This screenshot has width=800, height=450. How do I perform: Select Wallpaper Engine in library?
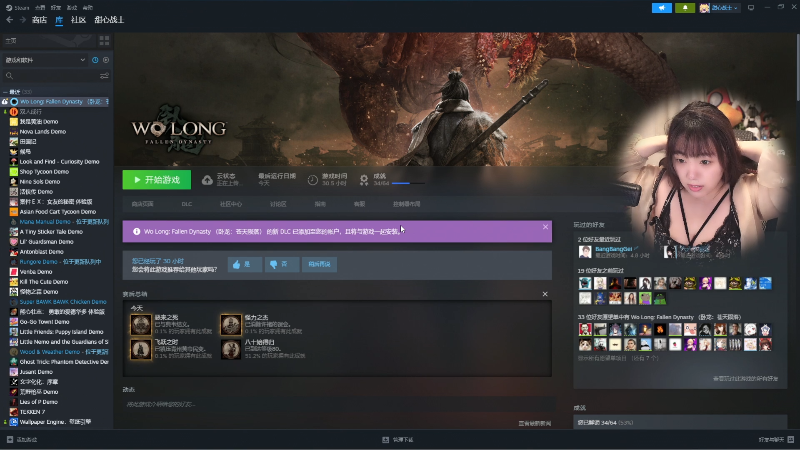coord(56,422)
